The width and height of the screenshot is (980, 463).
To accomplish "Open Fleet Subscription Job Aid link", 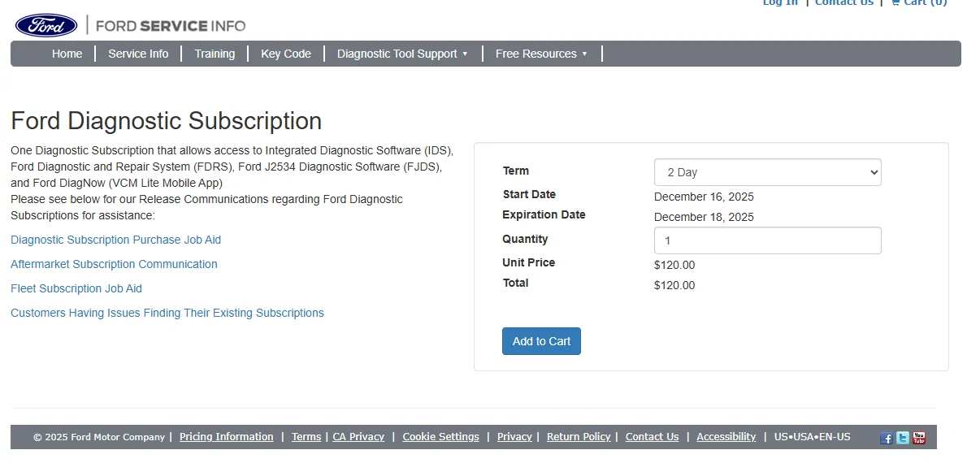I will [76, 288].
